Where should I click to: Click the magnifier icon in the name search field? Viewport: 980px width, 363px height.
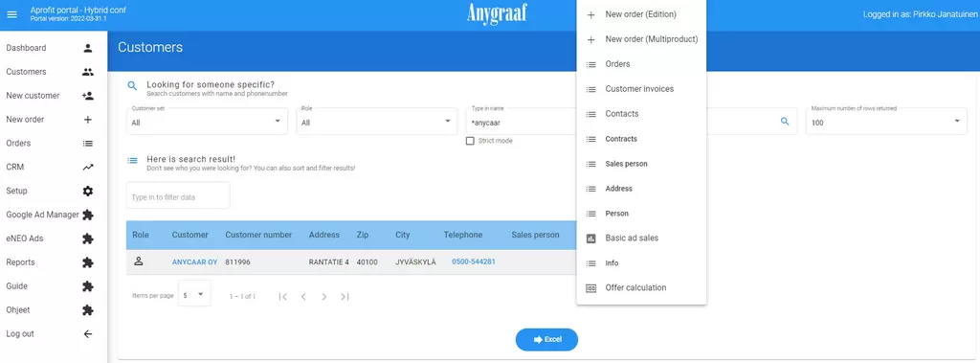785,122
